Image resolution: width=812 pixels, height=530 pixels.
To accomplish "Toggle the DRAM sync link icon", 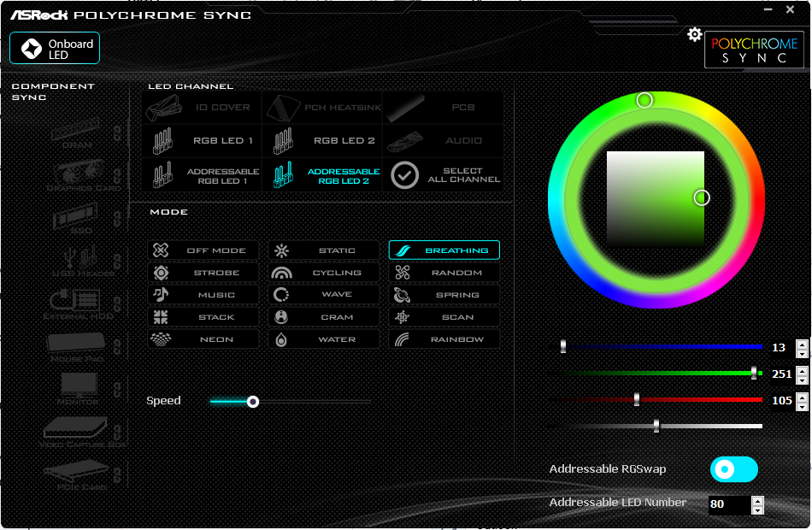I will pos(118,133).
